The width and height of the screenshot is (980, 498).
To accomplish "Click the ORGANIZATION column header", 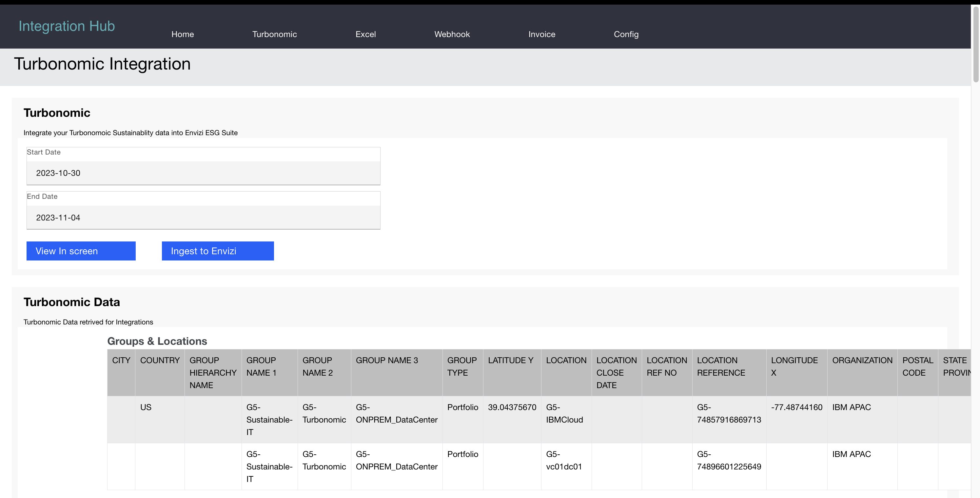I will tap(862, 360).
